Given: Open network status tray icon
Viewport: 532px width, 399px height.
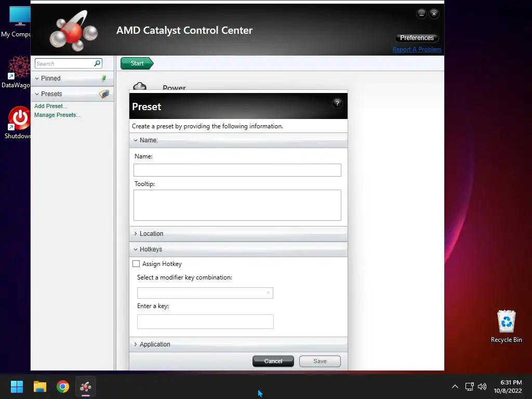Looking at the screenshot, I should click(469, 387).
